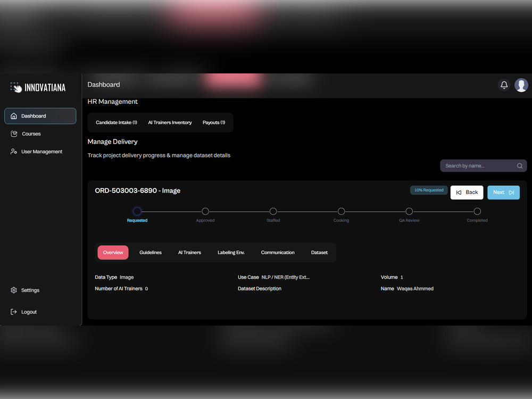Click the Innovatiana logo
The width and height of the screenshot is (532, 399).
38,87
